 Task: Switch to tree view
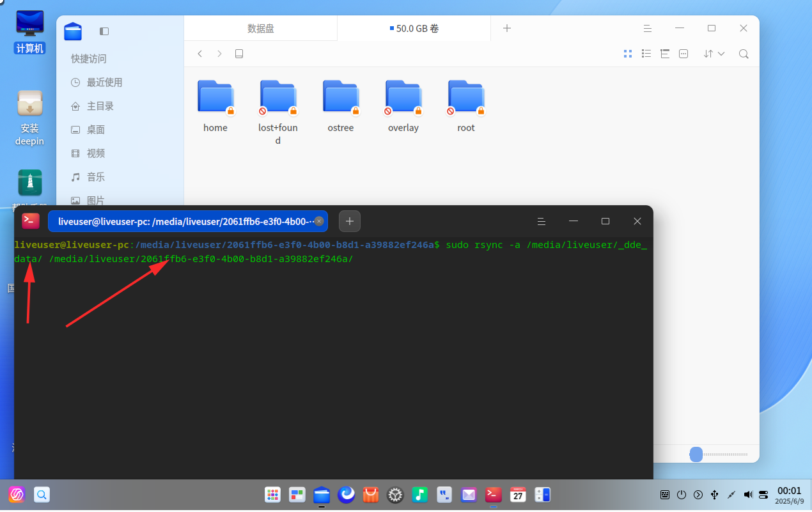click(665, 54)
